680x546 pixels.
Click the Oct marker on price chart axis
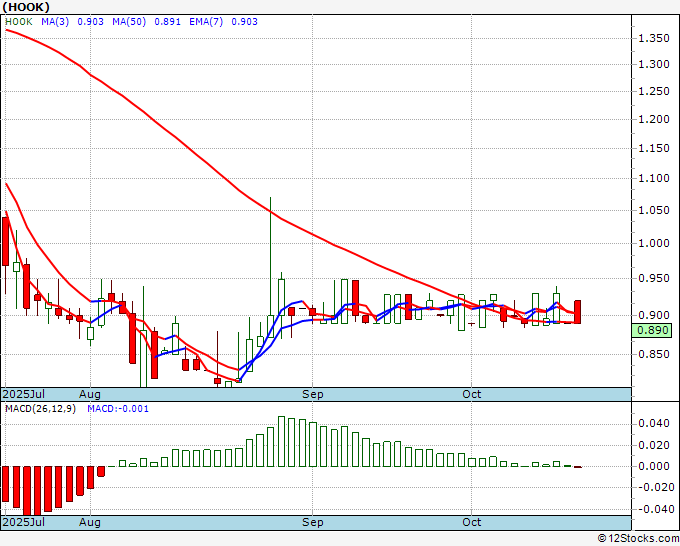471,394
